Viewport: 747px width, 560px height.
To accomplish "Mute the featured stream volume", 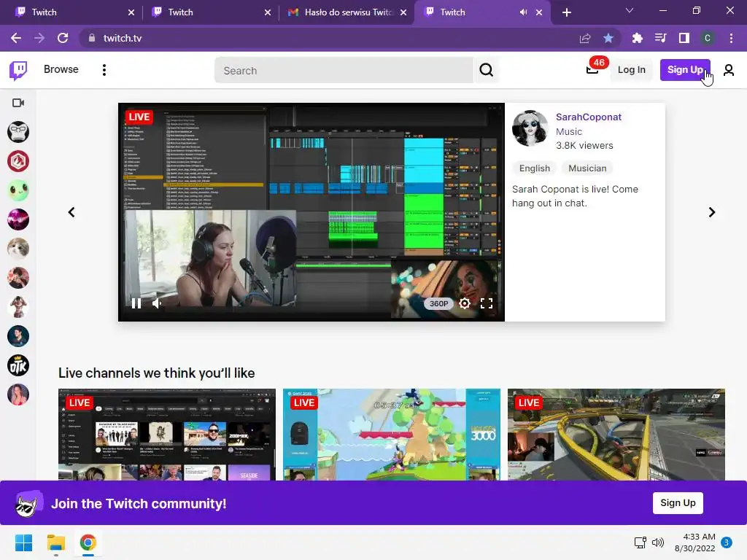I will point(158,303).
